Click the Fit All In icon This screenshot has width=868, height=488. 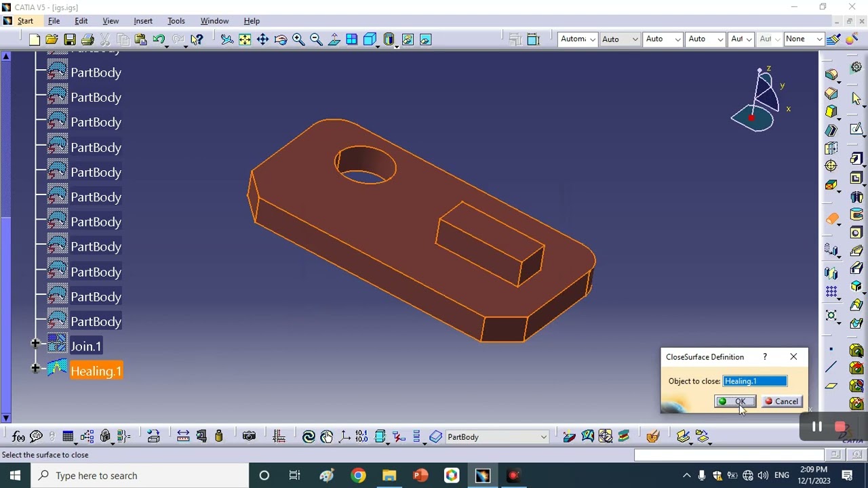[x=245, y=39]
